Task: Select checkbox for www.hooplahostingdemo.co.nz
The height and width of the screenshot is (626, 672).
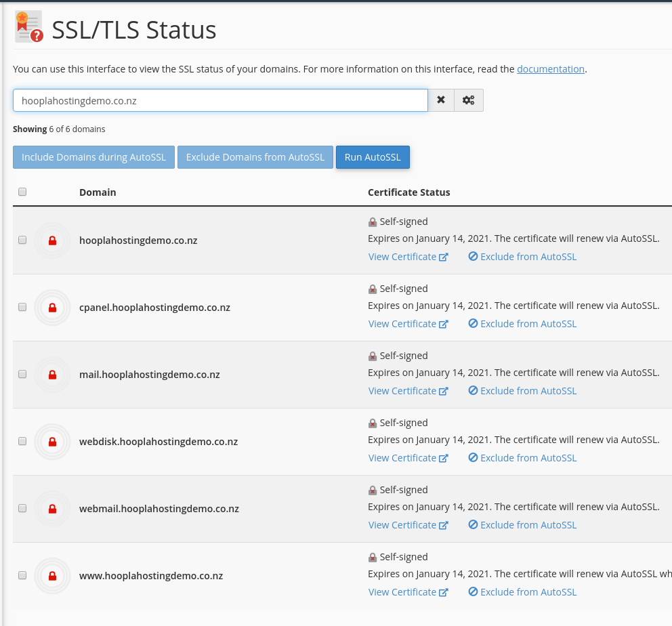Action: tap(22, 575)
